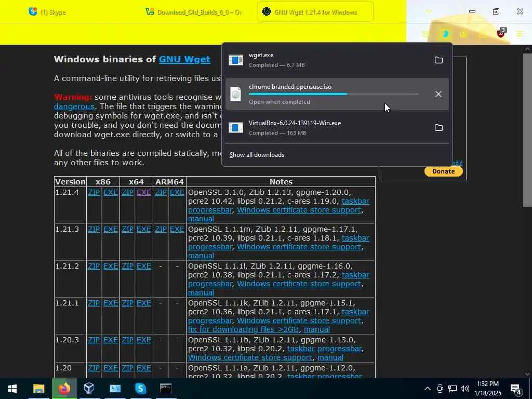Open the extensions toolbar icon
The width and height of the screenshot is (532, 399).
coord(482,34)
